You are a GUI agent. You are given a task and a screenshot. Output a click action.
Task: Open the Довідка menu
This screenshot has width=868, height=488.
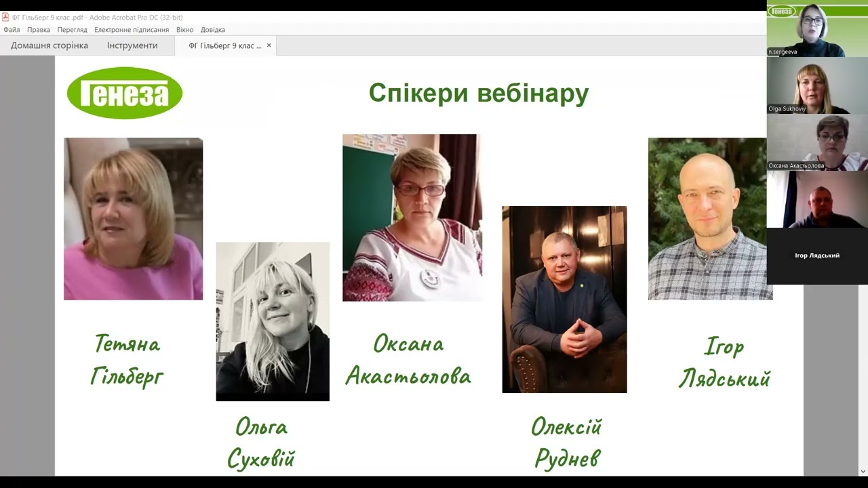pyautogui.click(x=213, y=30)
